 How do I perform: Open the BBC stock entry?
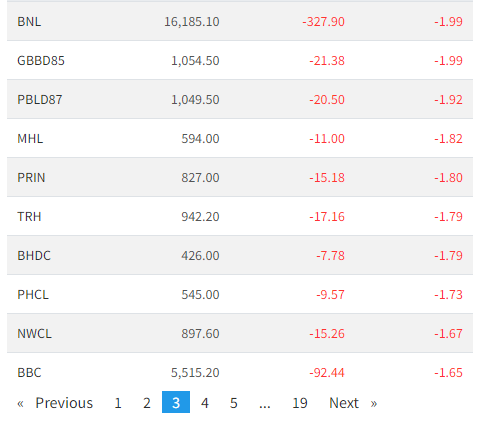coord(29,373)
